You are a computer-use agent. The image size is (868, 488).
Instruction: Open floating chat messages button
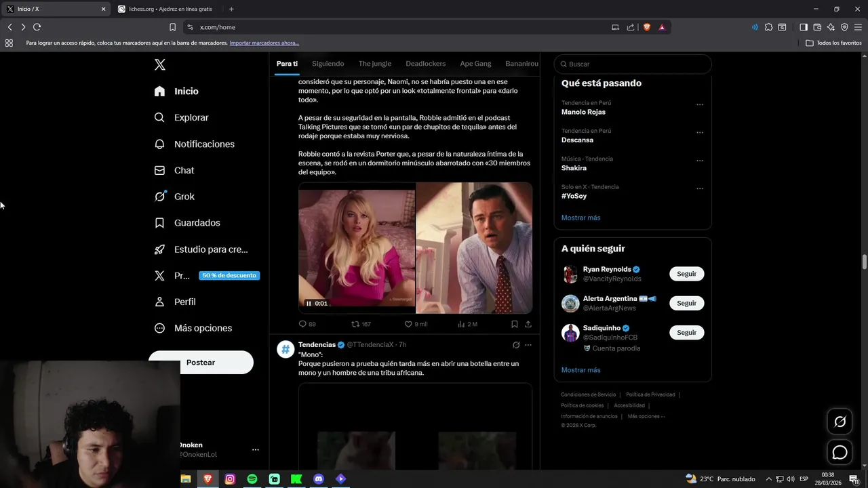840,452
